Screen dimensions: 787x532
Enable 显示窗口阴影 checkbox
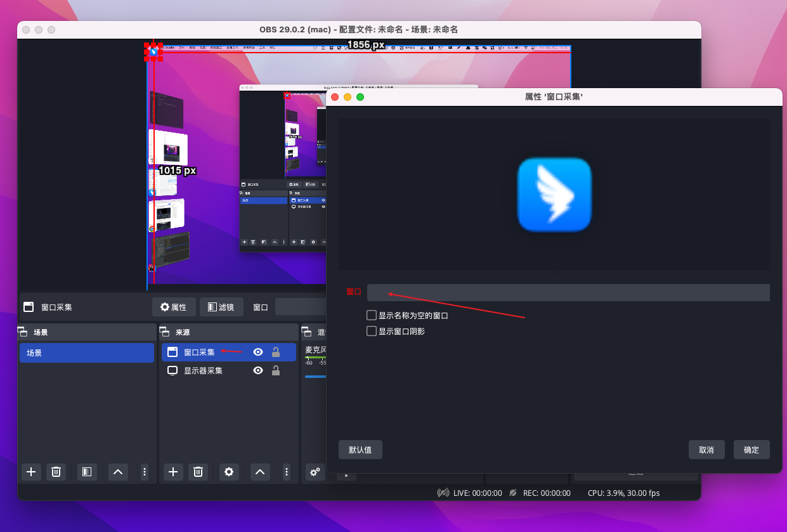click(372, 331)
